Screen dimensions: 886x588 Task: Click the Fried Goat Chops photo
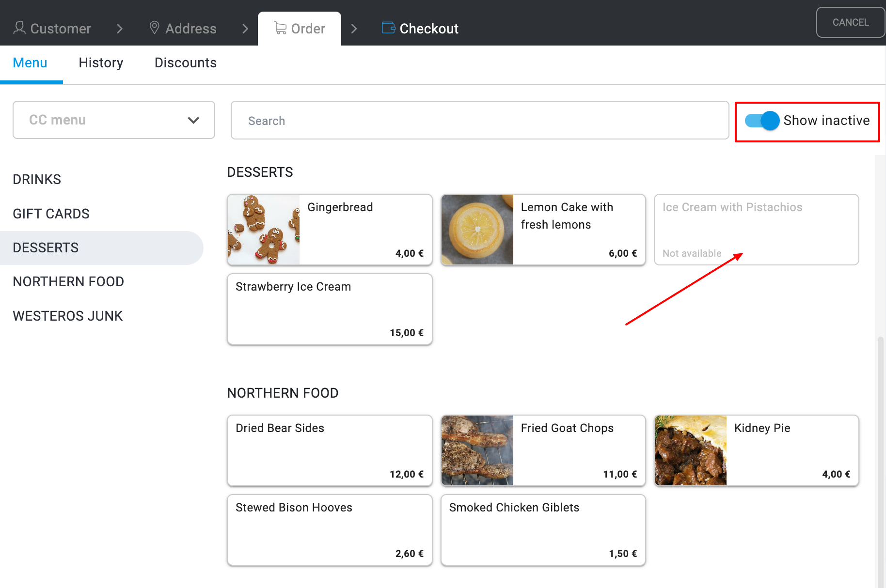tap(477, 450)
